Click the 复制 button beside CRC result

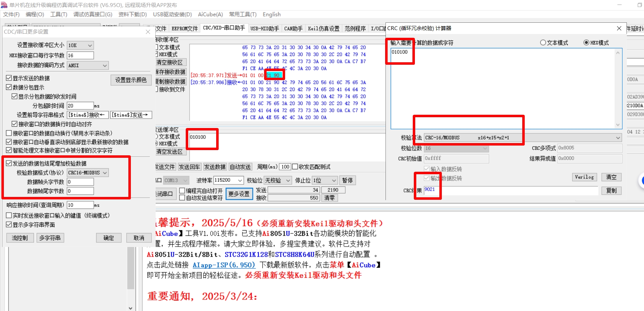pyautogui.click(x=611, y=191)
